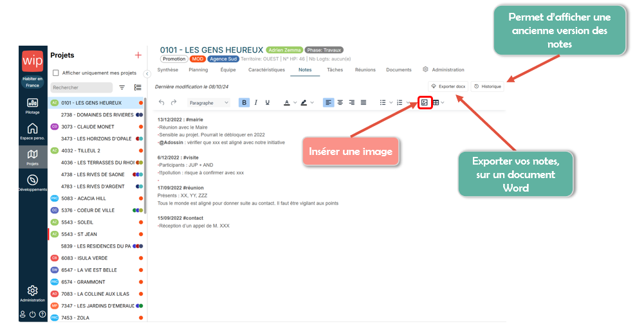This screenshot has width=644, height=326.
Task: Open Espace perso. in the sidebar
Action: 32,131
